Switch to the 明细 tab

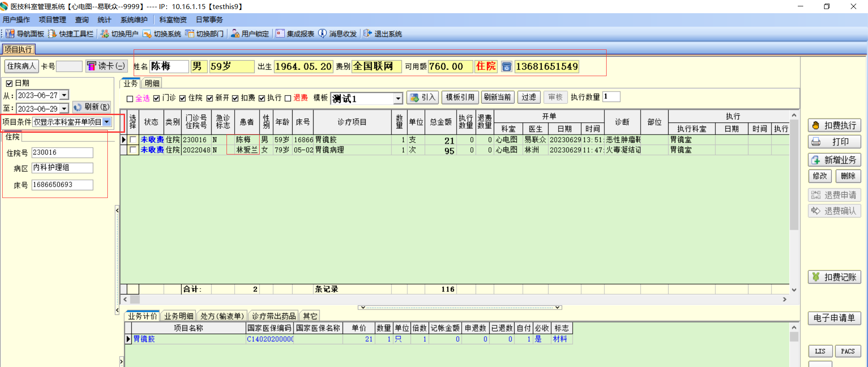click(x=152, y=83)
